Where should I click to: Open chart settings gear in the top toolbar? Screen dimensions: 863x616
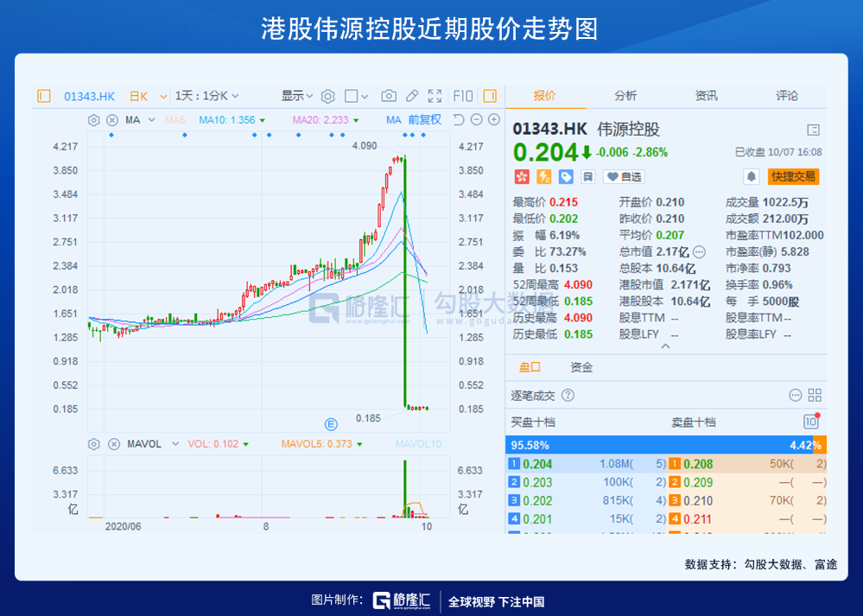click(x=328, y=97)
